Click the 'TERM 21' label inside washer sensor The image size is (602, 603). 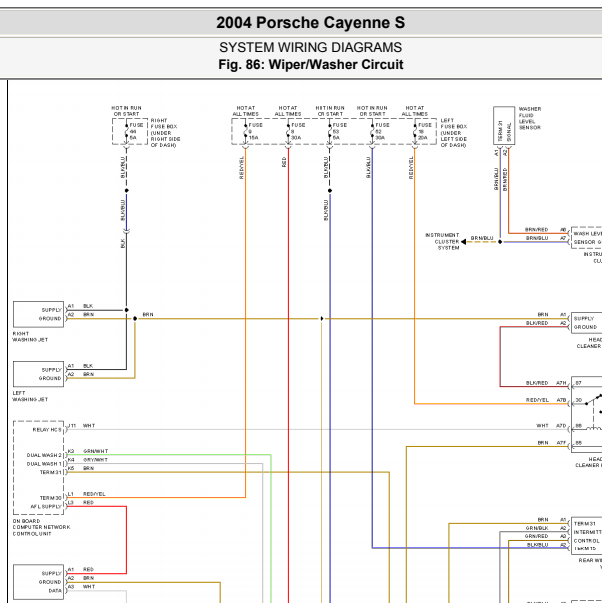click(x=500, y=131)
